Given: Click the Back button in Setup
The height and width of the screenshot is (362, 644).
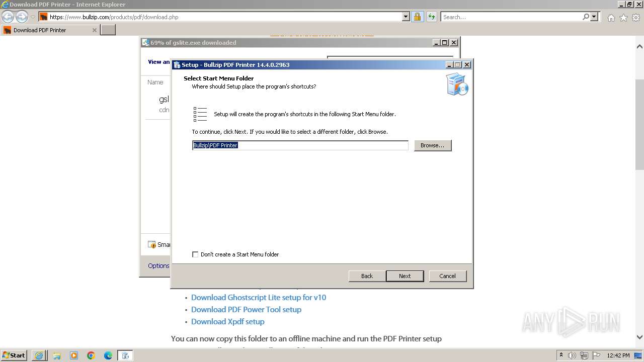Looking at the screenshot, I should click(x=367, y=276).
